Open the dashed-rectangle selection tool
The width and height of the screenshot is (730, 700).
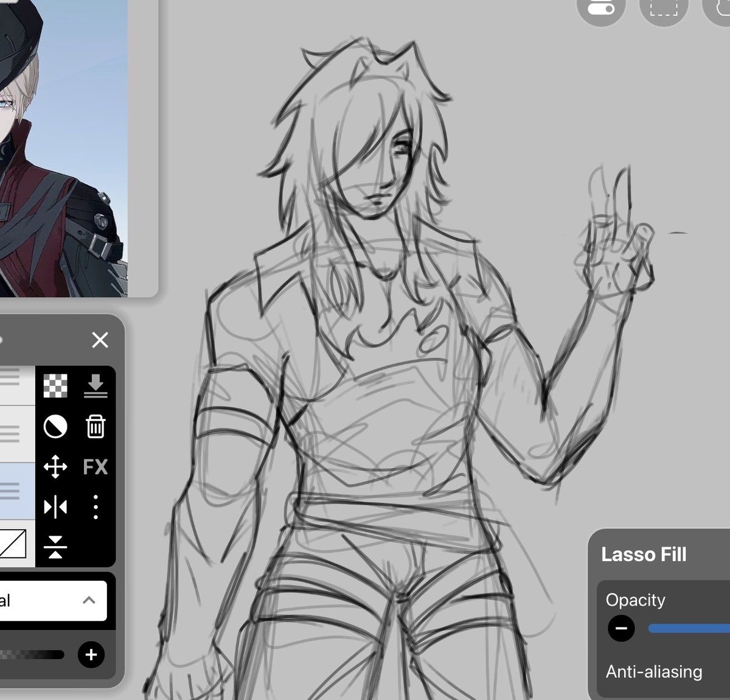tap(664, 7)
